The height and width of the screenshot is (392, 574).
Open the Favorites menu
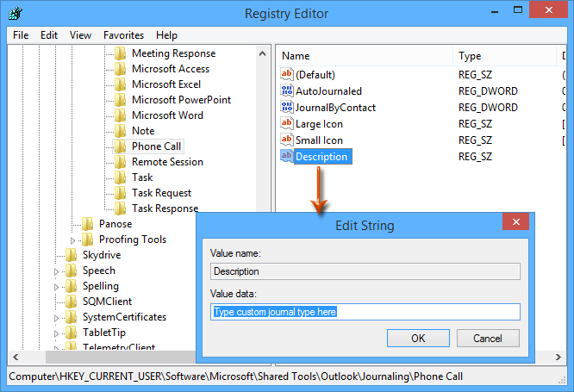point(123,35)
